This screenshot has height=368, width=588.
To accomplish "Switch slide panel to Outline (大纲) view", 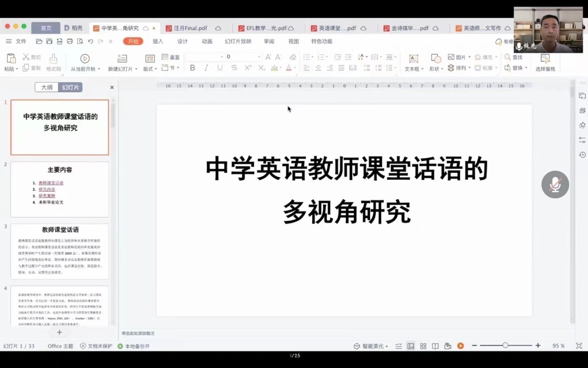I will click(x=47, y=87).
